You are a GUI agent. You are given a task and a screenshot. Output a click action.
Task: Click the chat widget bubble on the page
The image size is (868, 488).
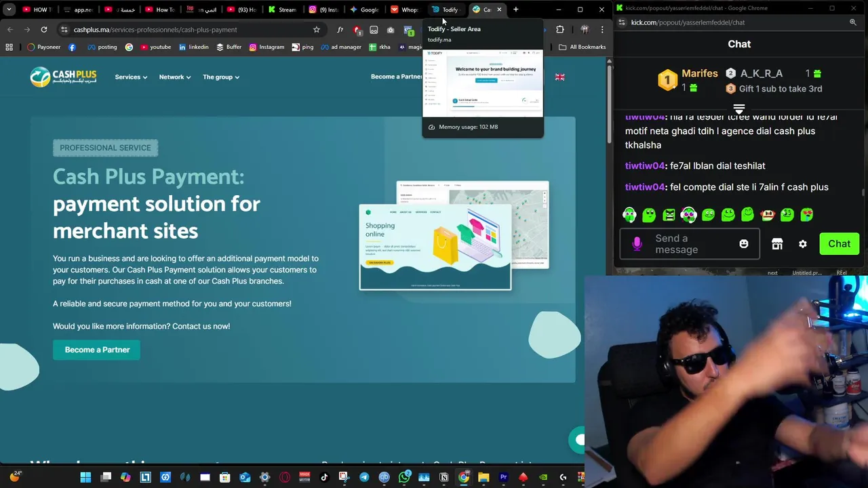578,440
